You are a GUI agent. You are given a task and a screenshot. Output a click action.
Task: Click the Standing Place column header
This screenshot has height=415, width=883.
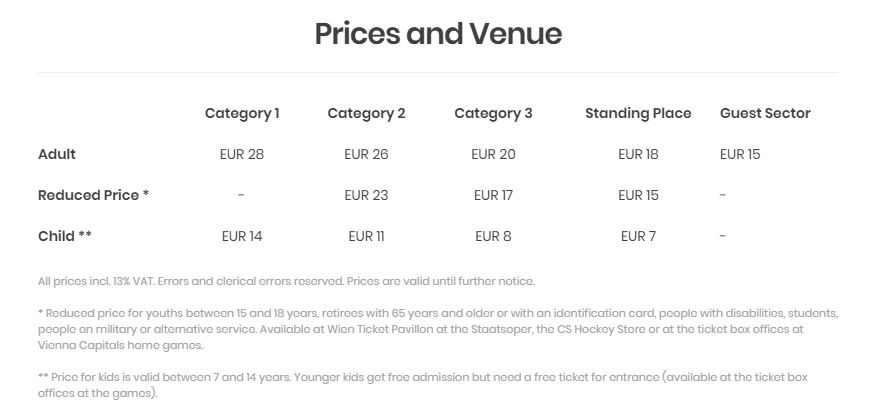pyautogui.click(x=638, y=113)
